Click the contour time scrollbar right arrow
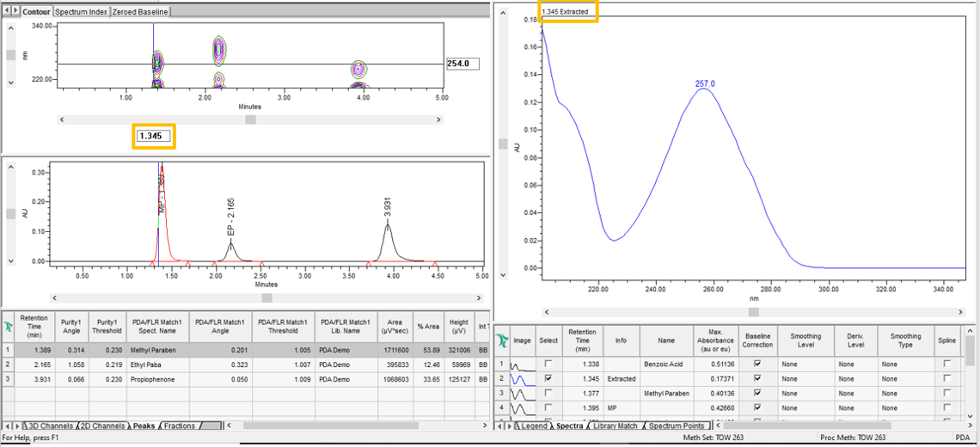980x447 pixels. 438,119
